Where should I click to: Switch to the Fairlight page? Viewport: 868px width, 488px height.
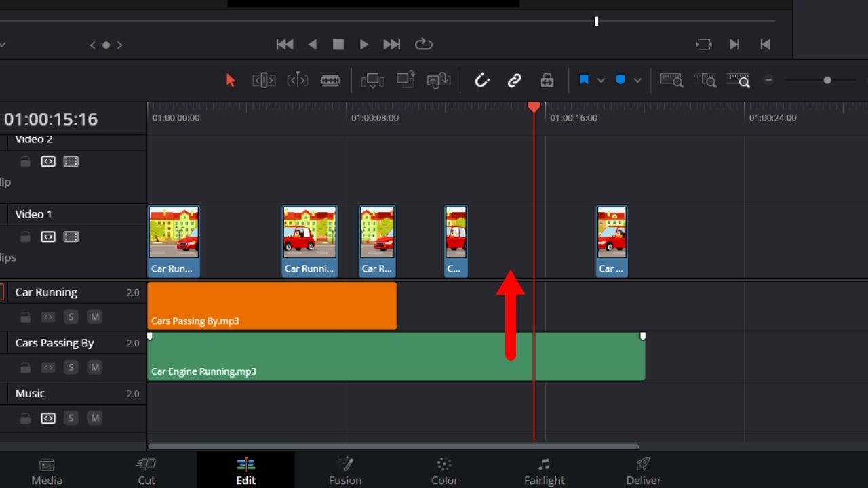(x=544, y=470)
